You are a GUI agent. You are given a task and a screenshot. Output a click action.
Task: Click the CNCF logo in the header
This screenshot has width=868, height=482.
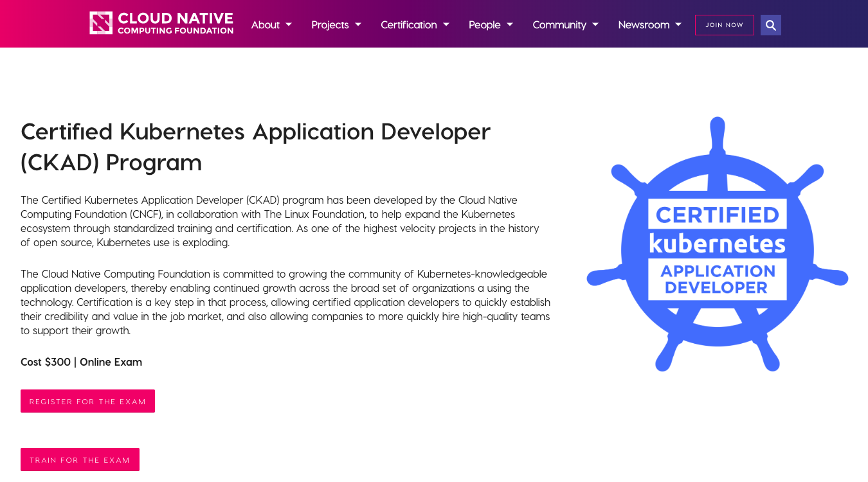click(x=161, y=23)
